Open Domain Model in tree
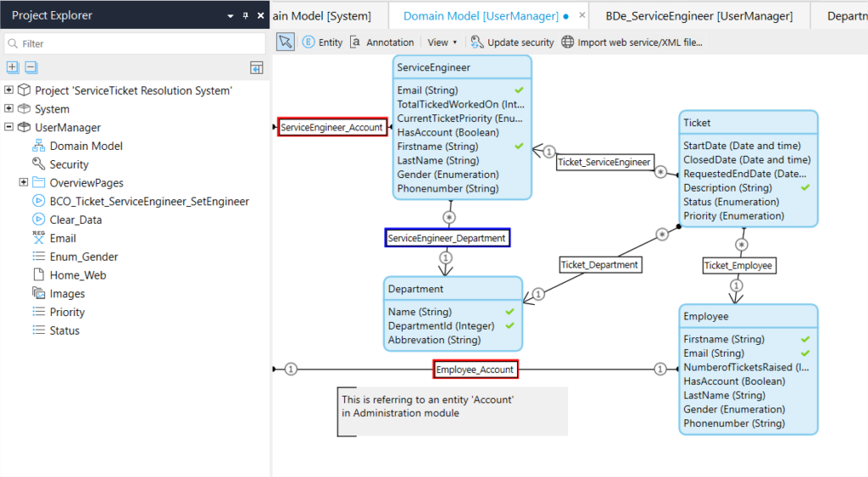 tap(86, 146)
